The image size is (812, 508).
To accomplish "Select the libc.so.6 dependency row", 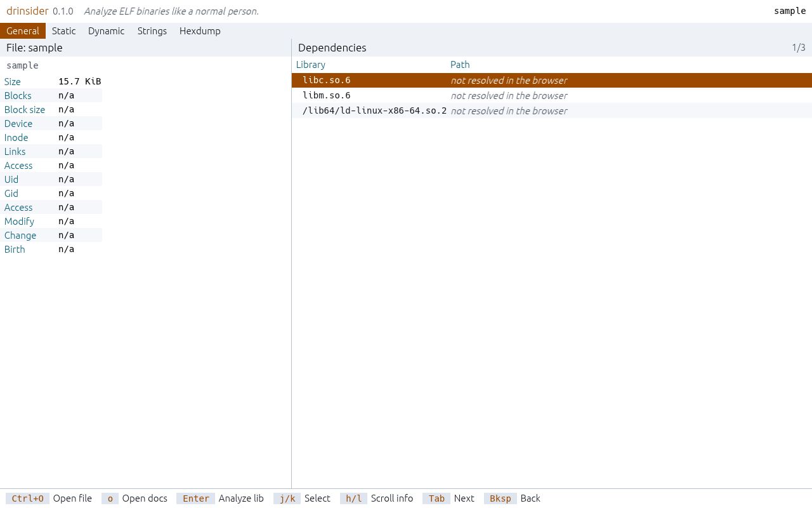I will point(552,81).
